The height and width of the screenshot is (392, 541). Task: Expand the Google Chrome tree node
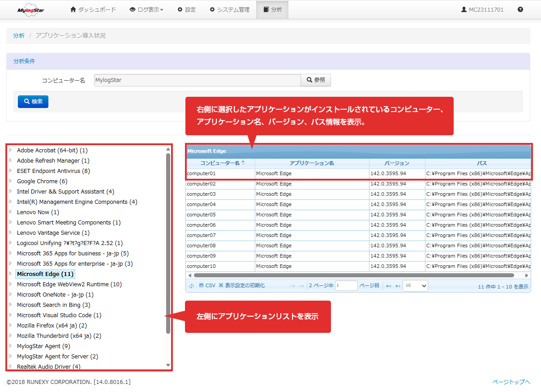[x=10, y=181]
